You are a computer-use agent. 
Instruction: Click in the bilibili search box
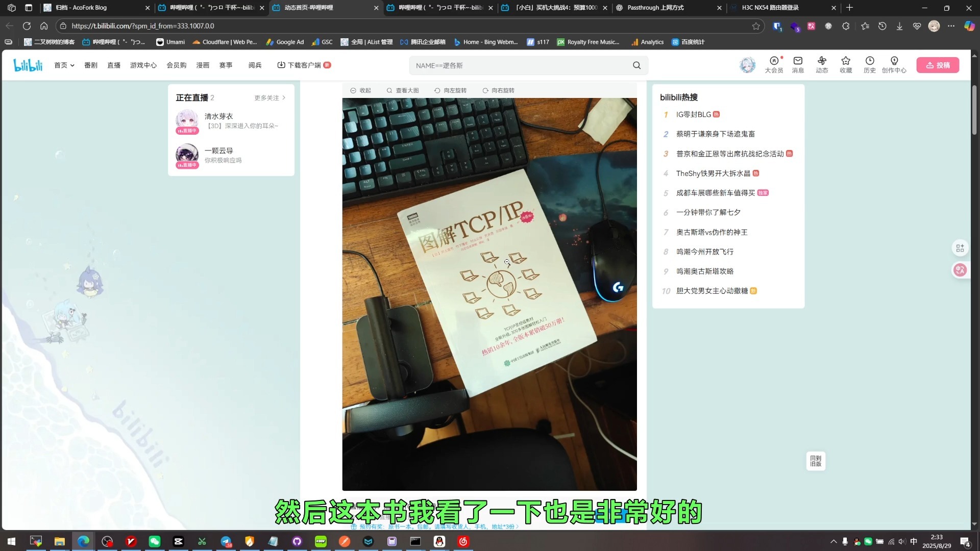click(x=521, y=65)
